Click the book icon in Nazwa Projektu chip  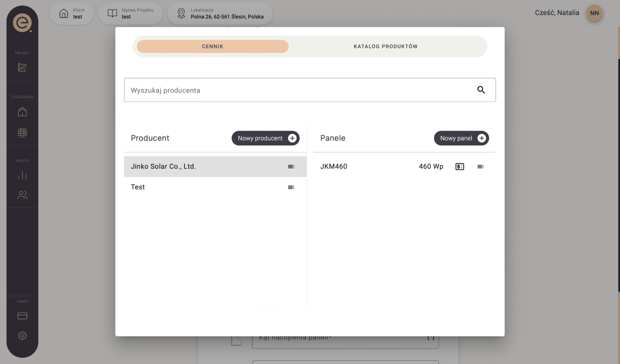tap(112, 13)
